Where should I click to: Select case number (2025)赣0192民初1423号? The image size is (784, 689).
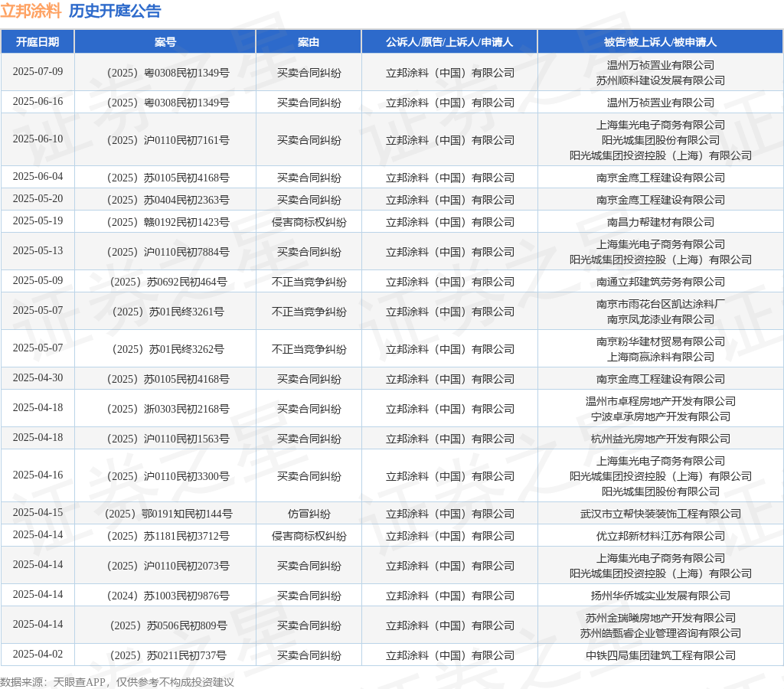(x=168, y=222)
